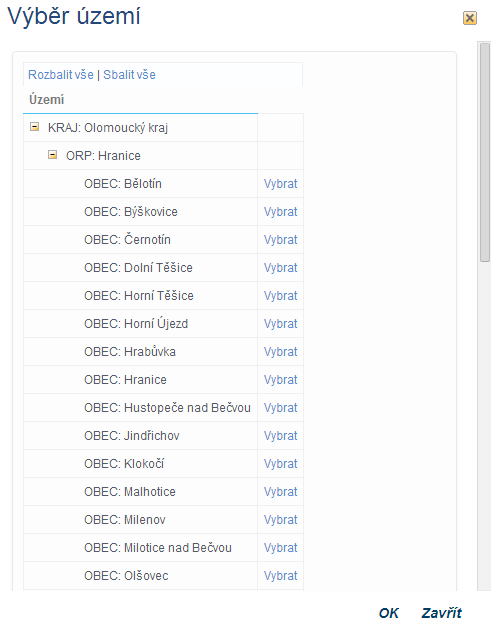Click the Zavřít button

(x=442, y=613)
